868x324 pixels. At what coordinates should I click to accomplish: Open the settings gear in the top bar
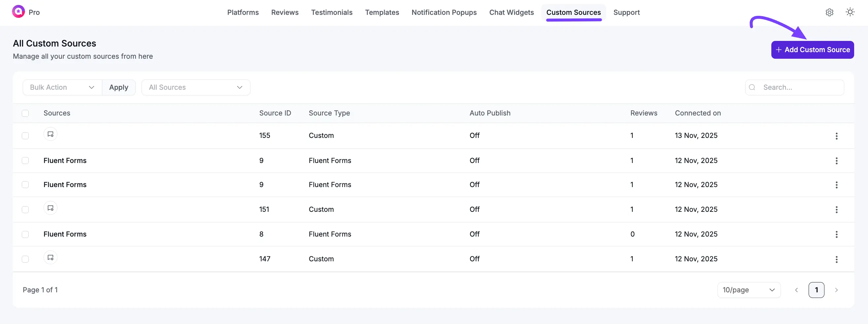coord(829,12)
